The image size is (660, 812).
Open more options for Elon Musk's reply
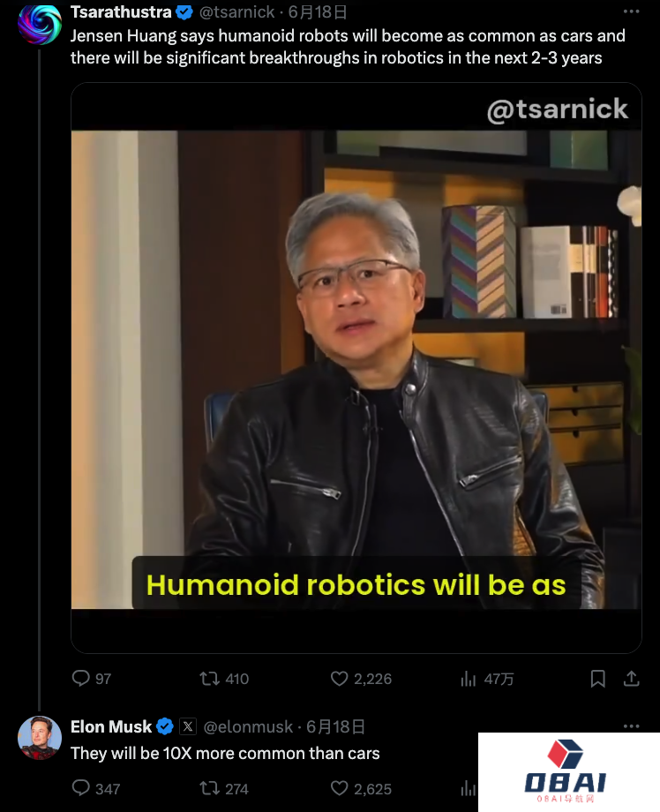631,726
